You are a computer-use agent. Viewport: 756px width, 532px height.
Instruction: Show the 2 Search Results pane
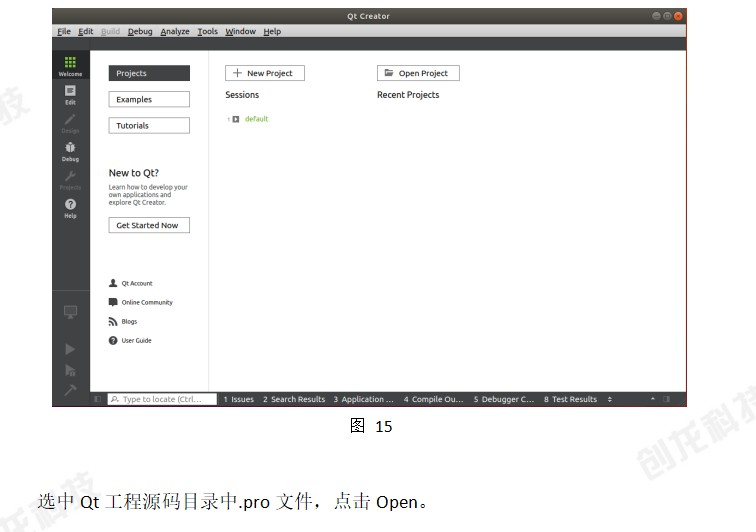[294, 399]
